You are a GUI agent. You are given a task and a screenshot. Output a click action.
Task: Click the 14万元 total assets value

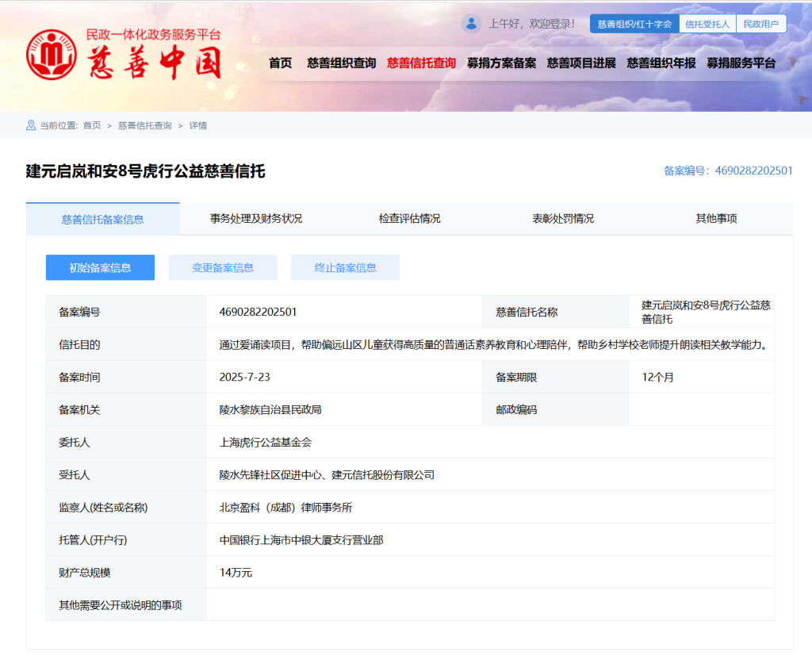tap(236, 573)
